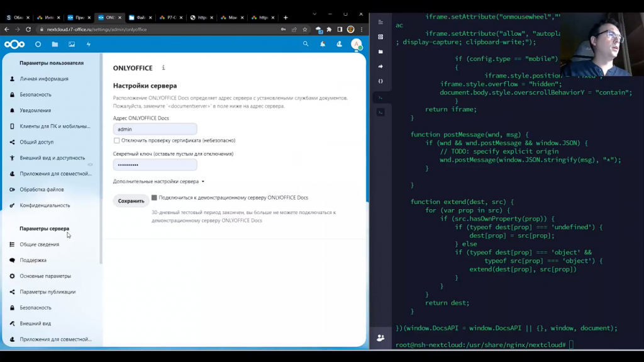
Task: Close the 'Фай' browser tab
Action: (150, 18)
